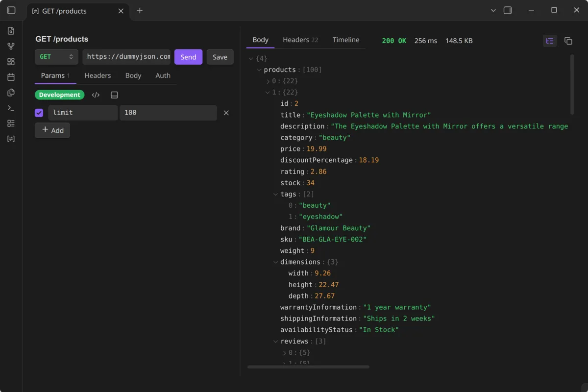Select the availabilityStatus value "In Stock"
This screenshot has height=392, width=588.
379,330
